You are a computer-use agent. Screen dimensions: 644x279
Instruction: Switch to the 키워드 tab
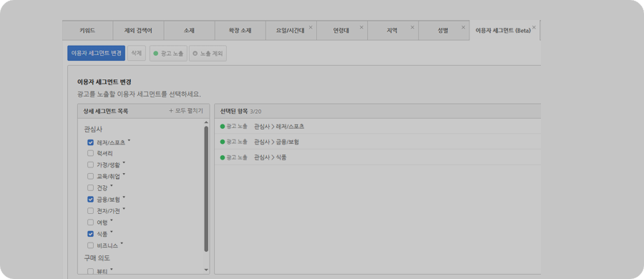pyautogui.click(x=87, y=31)
